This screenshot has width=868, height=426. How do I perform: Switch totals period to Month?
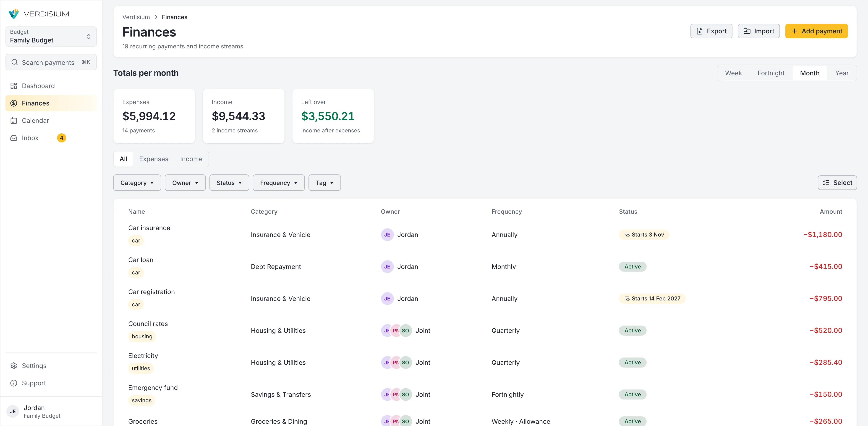[x=810, y=73]
